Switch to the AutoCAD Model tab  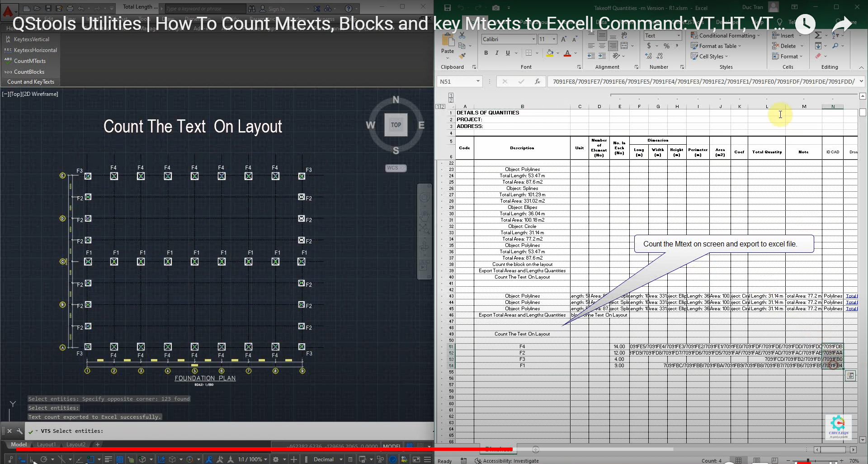click(19, 445)
